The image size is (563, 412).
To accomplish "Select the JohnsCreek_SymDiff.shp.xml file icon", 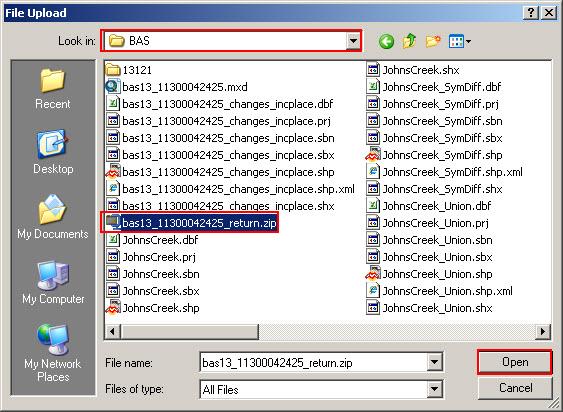I will point(373,172).
